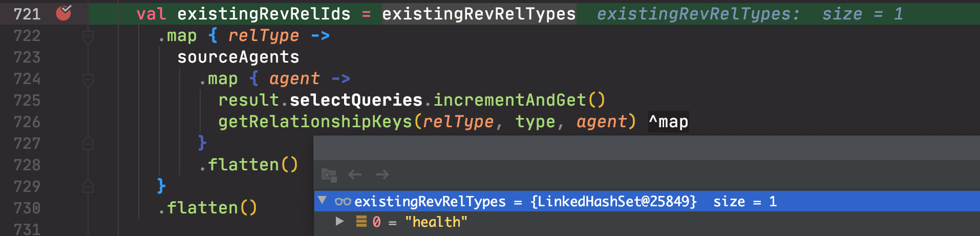Click the back arrow in the popup toolbar
Image resolution: width=980 pixels, height=236 pixels.
click(x=355, y=175)
